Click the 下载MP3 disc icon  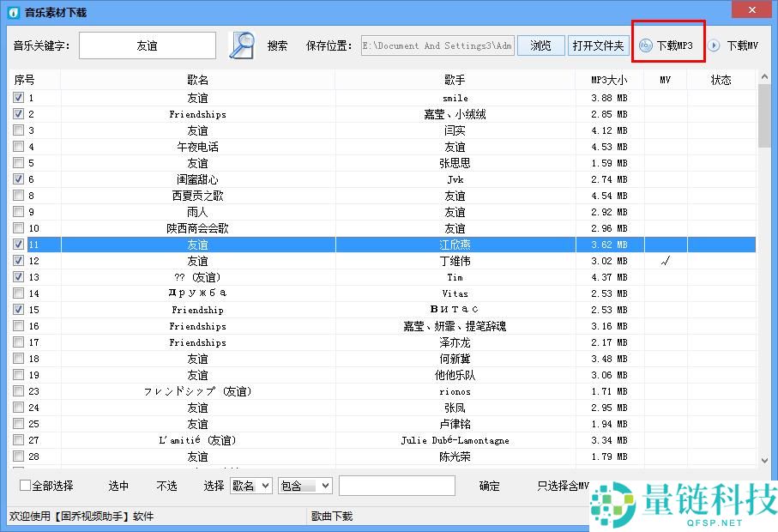pyautogui.click(x=645, y=45)
